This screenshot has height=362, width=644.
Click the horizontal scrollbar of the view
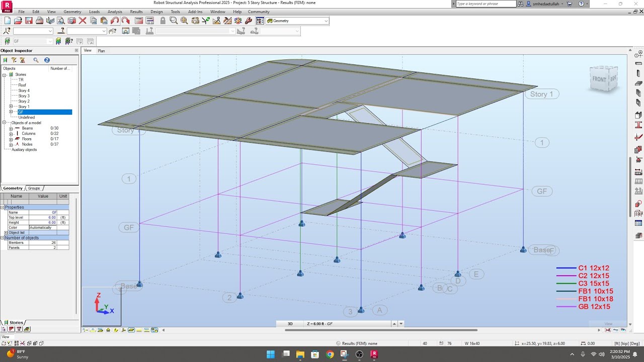[381, 330]
